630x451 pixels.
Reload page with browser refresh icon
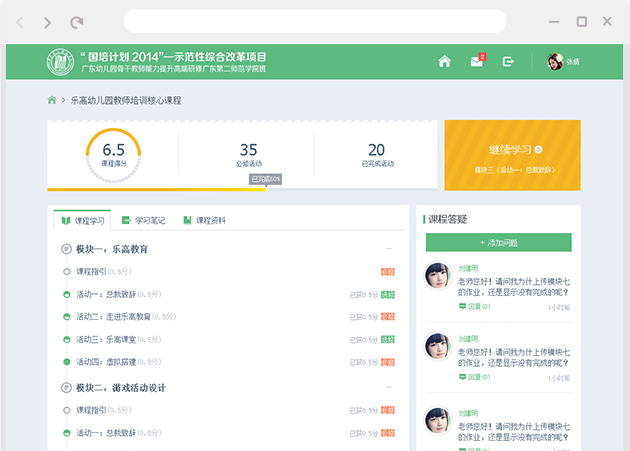click(x=77, y=22)
